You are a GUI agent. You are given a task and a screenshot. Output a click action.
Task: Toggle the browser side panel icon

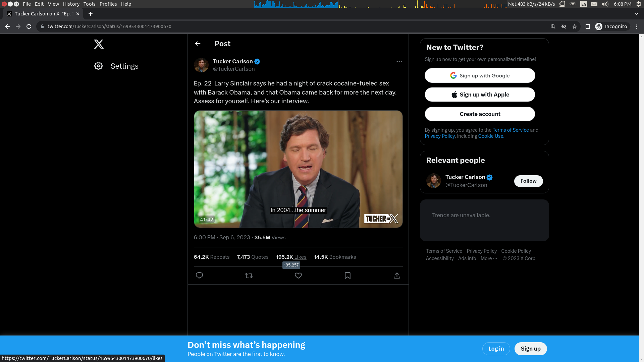(x=588, y=26)
